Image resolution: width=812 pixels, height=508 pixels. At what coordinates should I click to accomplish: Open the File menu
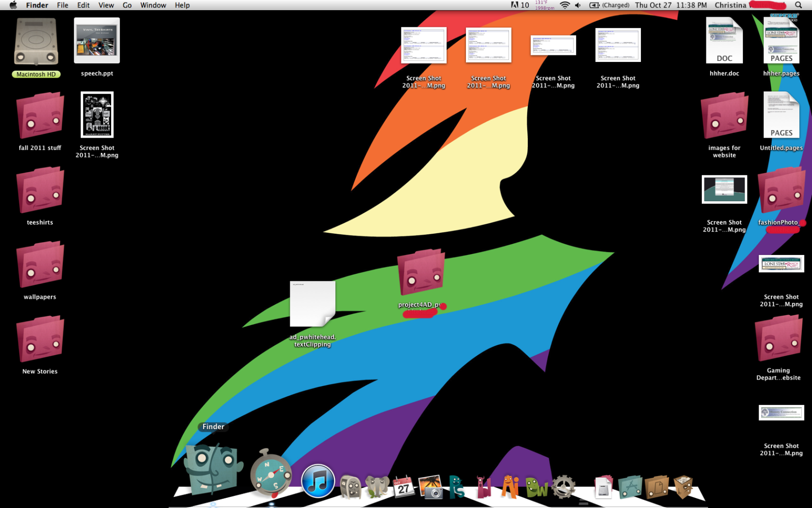pyautogui.click(x=62, y=5)
